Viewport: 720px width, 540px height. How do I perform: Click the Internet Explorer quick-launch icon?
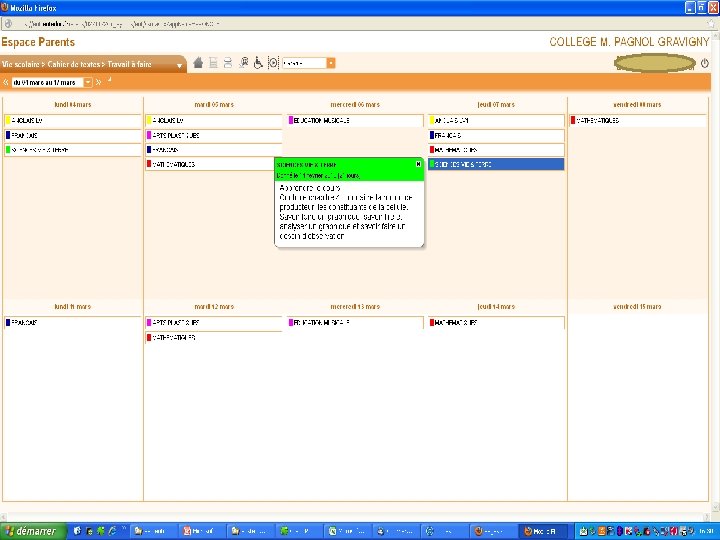(112, 531)
